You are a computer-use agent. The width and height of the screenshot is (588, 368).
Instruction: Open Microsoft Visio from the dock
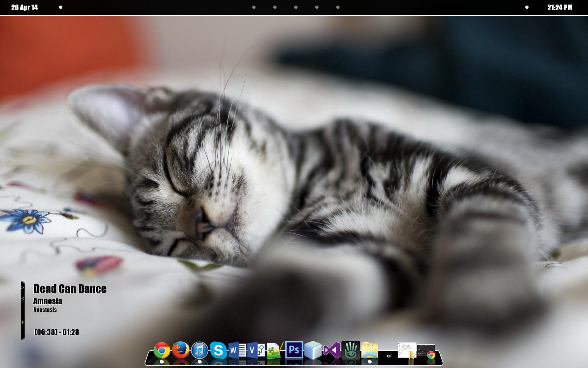click(255, 350)
